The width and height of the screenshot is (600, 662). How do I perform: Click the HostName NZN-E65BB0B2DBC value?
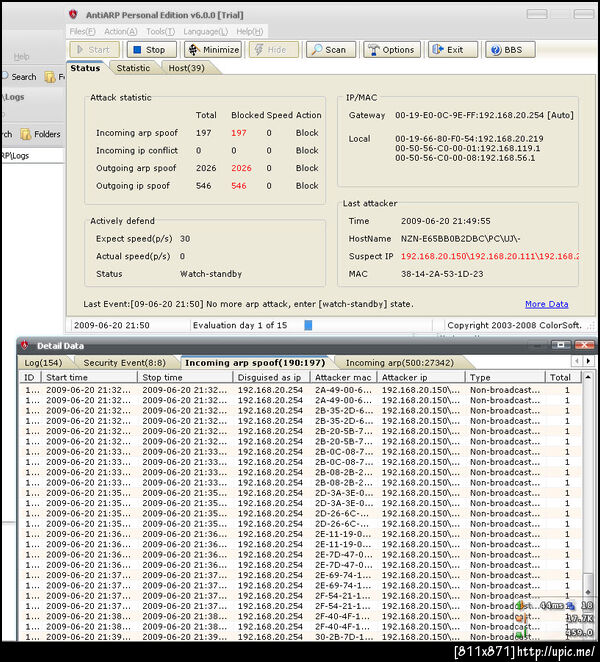point(460,239)
